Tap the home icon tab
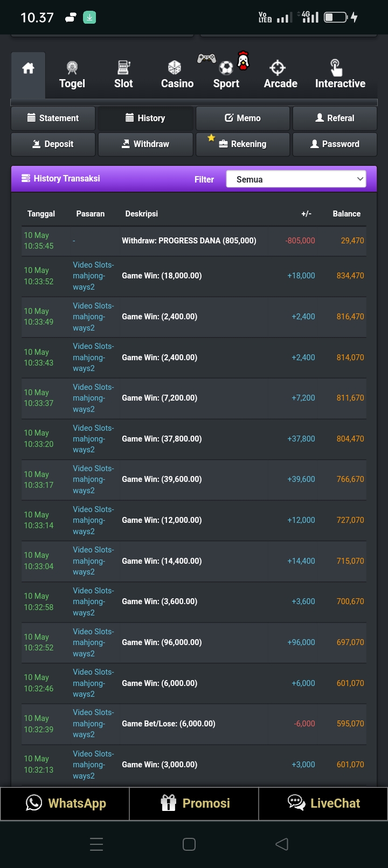The height and width of the screenshot is (868, 388). click(28, 69)
